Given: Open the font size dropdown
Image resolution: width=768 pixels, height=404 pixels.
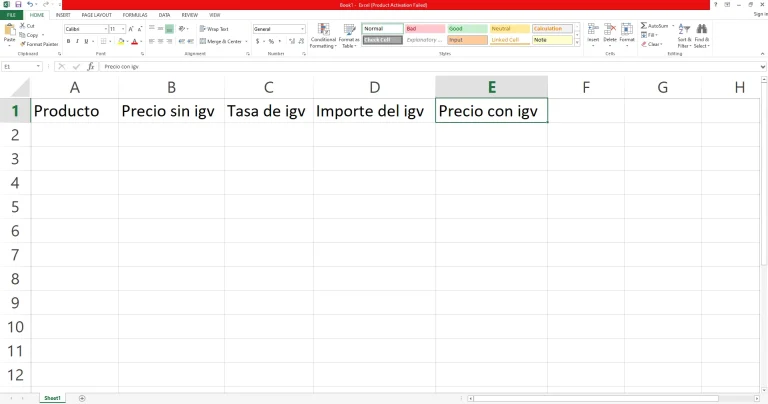Looking at the screenshot, I should point(122,29).
